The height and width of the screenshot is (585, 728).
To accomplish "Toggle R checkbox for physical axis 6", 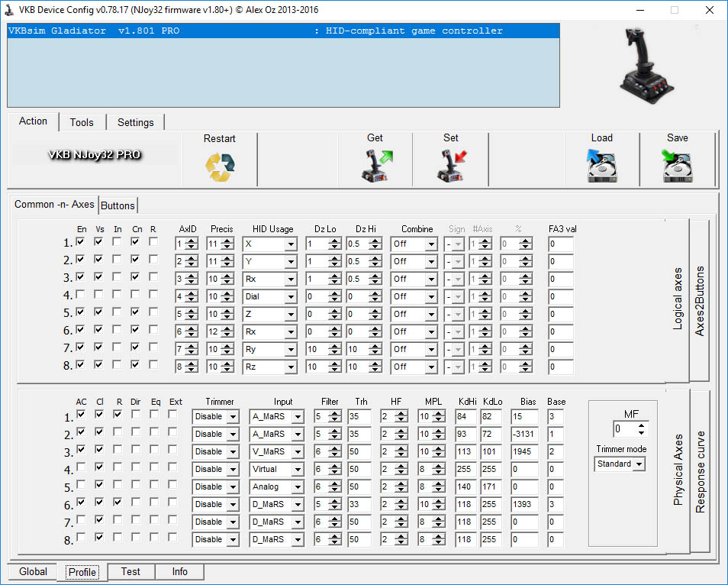I will pos(118,502).
